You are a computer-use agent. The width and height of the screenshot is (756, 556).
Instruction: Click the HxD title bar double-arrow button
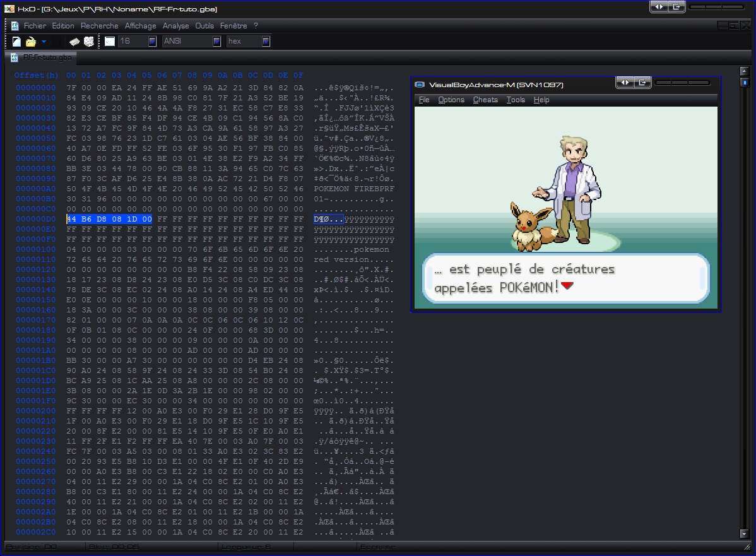click(659, 6)
